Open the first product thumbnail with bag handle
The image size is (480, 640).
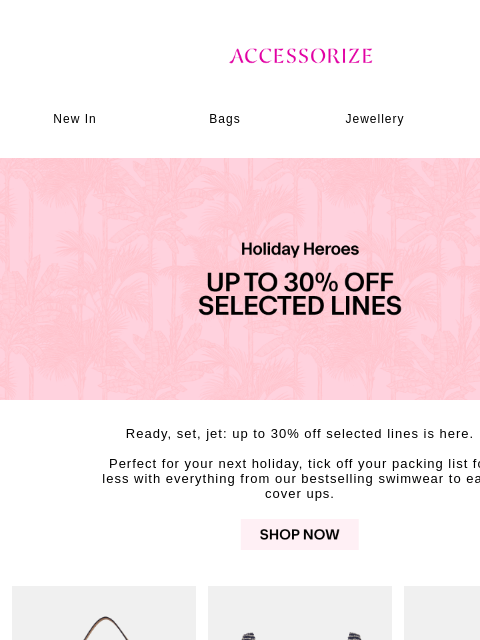[x=104, y=613]
